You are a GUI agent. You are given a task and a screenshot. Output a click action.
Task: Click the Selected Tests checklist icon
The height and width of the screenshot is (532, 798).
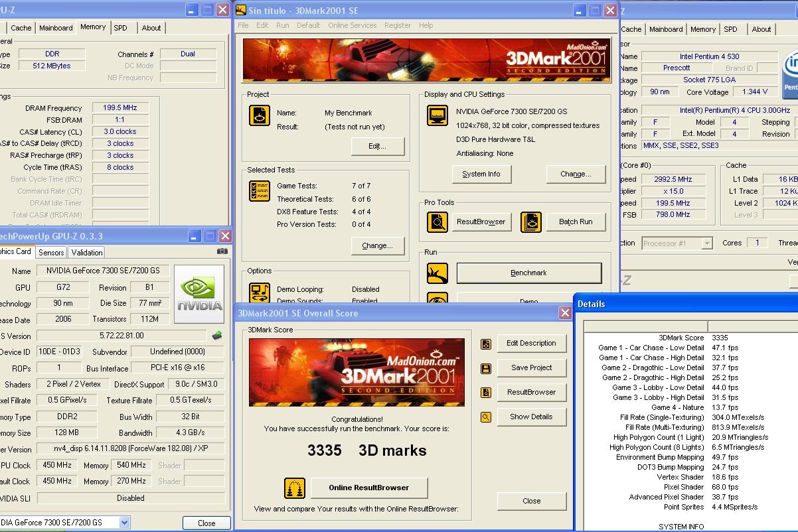click(260, 191)
